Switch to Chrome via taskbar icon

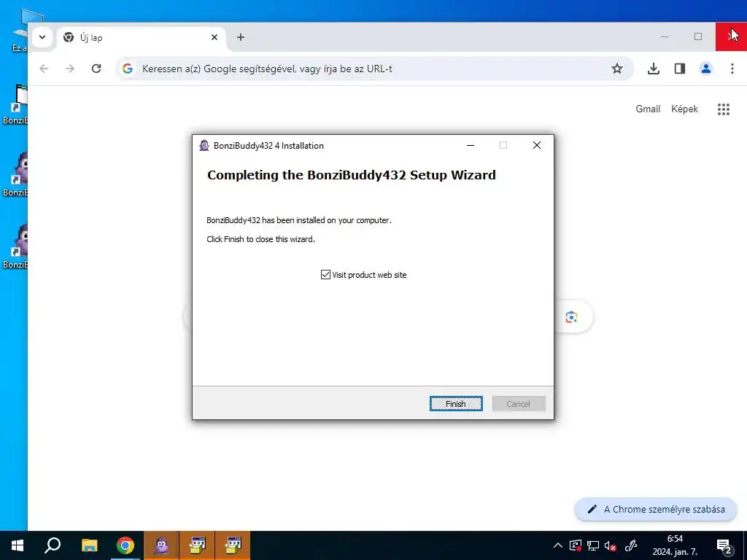(125, 545)
